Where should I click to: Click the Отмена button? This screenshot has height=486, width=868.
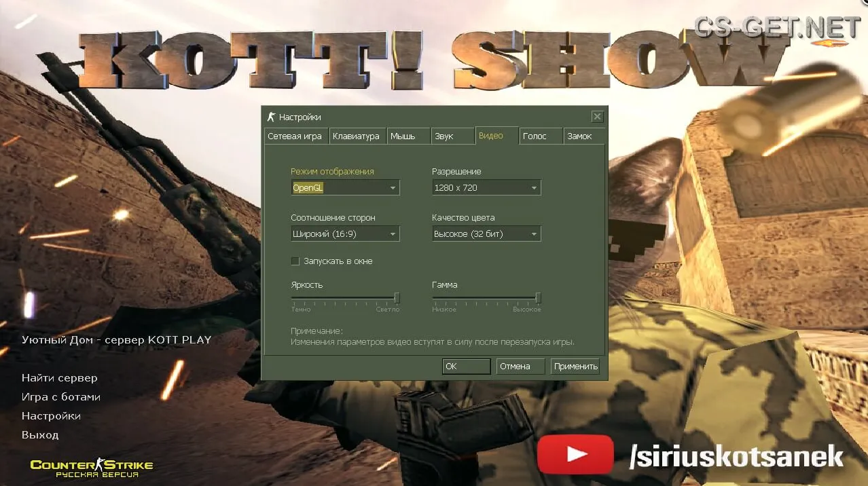[520, 366]
